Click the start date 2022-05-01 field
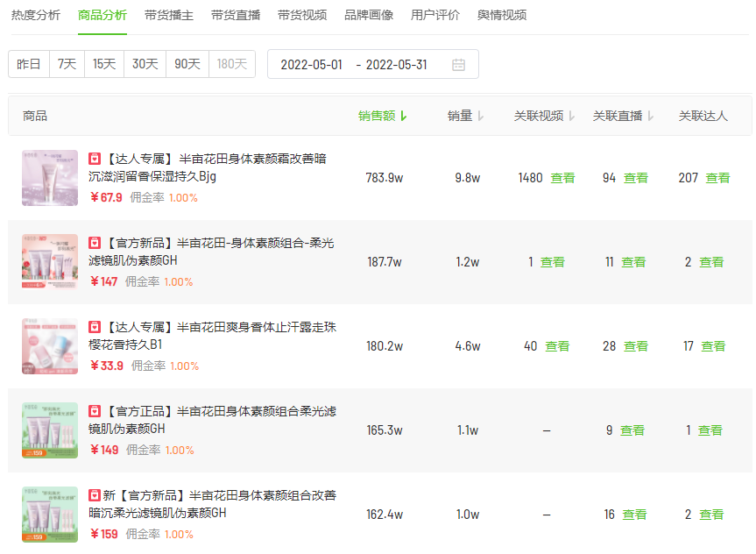The height and width of the screenshot is (554, 756). pos(312,65)
